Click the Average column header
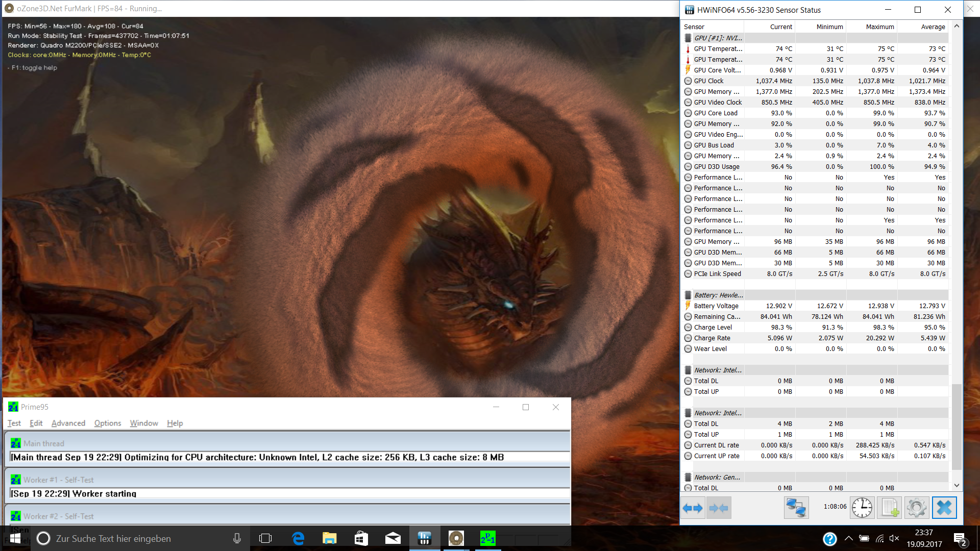 click(x=933, y=27)
